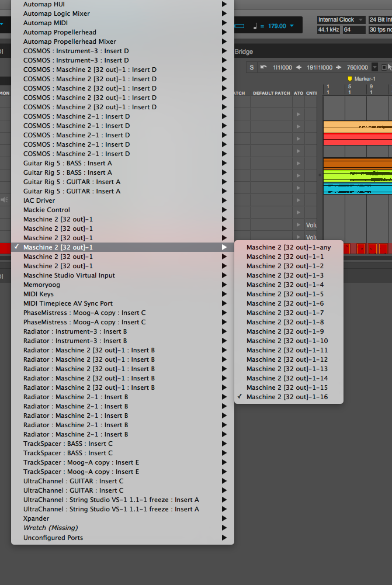
Task: Select Maschine 2 [32 out]-1-5 channel
Action: pos(289,294)
